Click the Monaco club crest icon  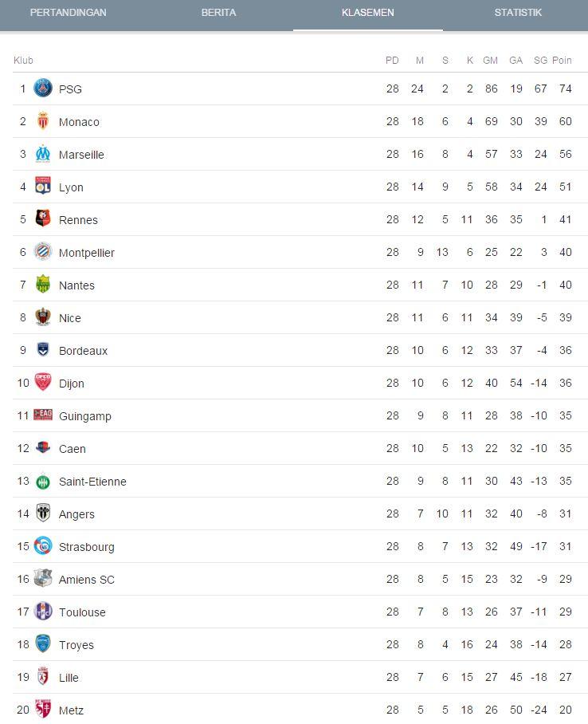(43, 121)
